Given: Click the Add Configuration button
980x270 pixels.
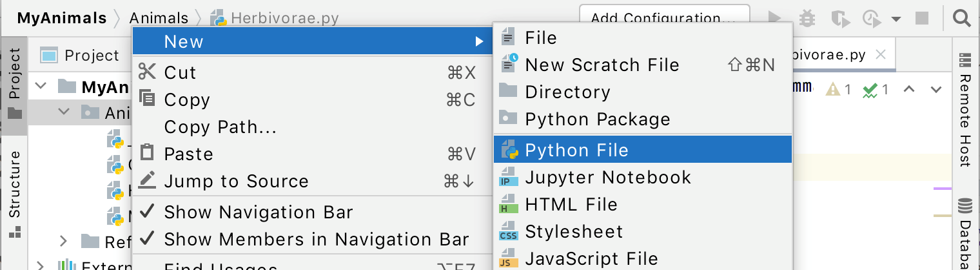Looking at the screenshot, I should pyautogui.click(x=664, y=18).
